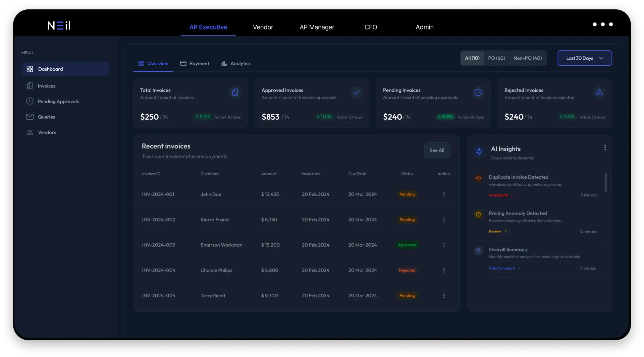
Task: Click the AI Insights panel scrollbar
Action: point(605,182)
